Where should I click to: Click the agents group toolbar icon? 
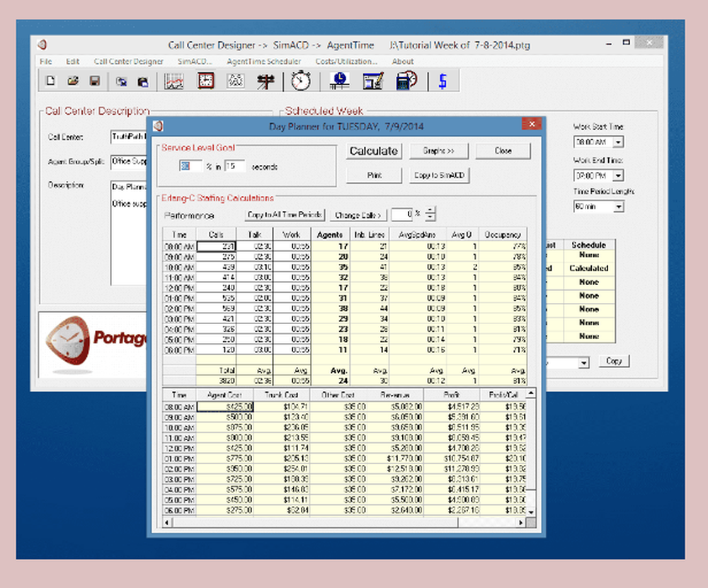point(235,81)
